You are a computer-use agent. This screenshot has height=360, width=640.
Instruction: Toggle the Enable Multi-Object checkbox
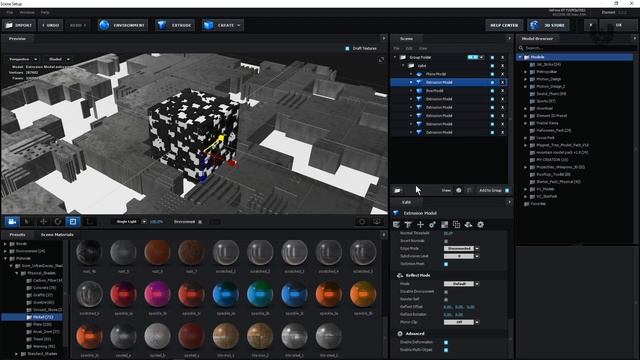pyautogui.click(x=446, y=350)
